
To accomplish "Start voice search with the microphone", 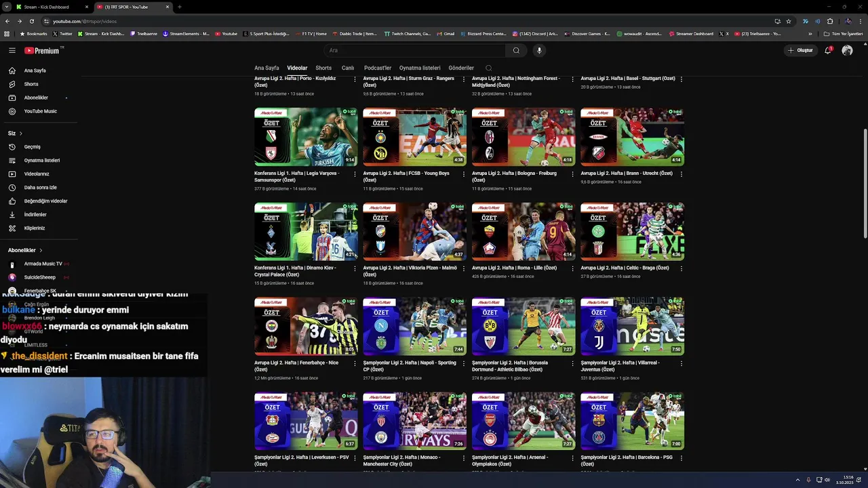I will pos(539,50).
